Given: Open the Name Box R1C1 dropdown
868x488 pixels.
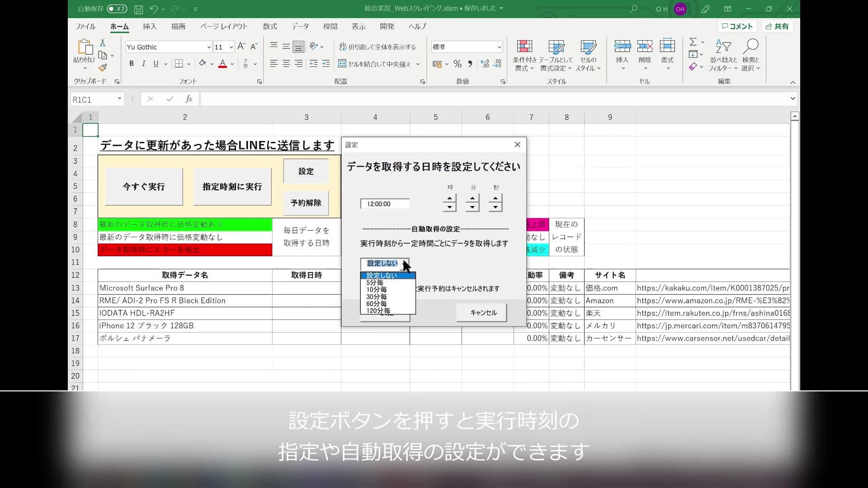Looking at the screenshot, I should 119,99.
